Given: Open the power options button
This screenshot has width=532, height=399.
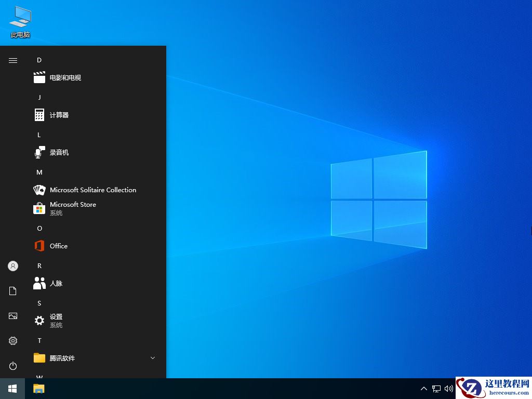Looking at the screenshot, I should pyautogui.click(x=12, y=366).
